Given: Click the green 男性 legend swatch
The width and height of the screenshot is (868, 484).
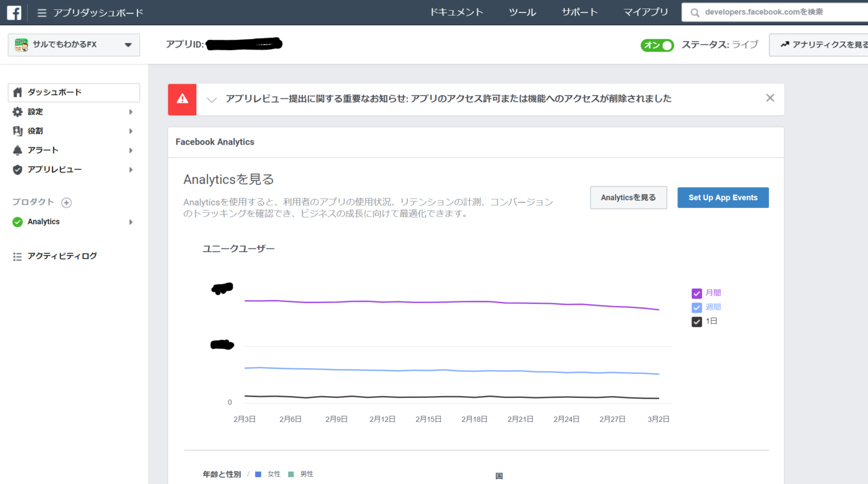Looking at the screenshot, I should tap(291, 474).
